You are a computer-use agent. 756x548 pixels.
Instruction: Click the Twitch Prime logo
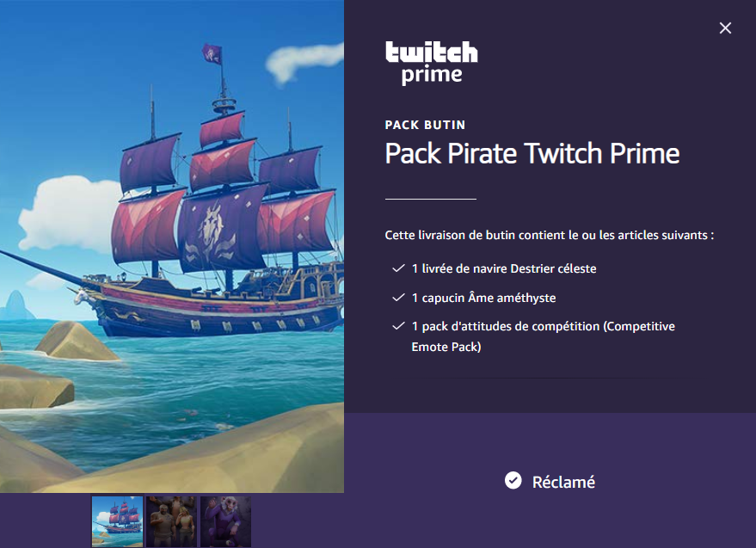pos(432,63)
